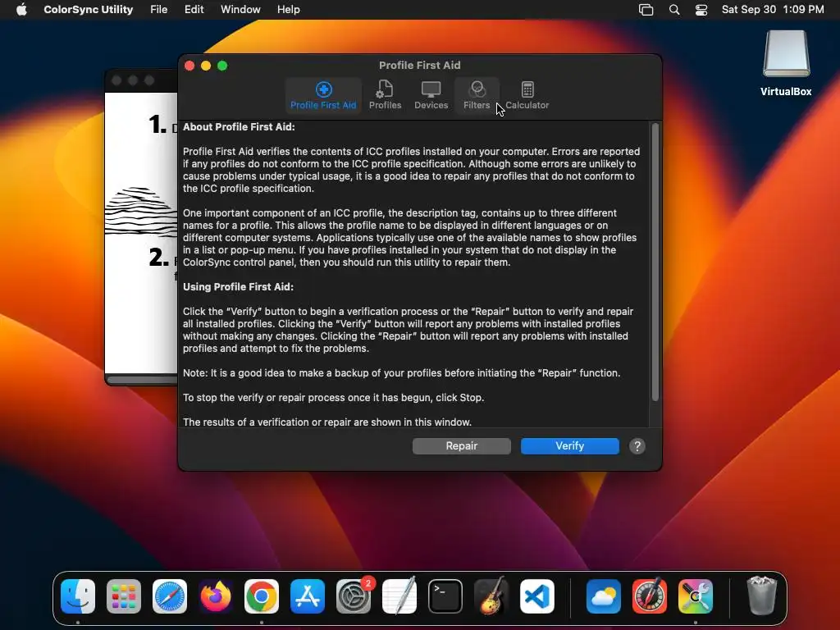Click the date and time in menu bar

coord(773,10)
